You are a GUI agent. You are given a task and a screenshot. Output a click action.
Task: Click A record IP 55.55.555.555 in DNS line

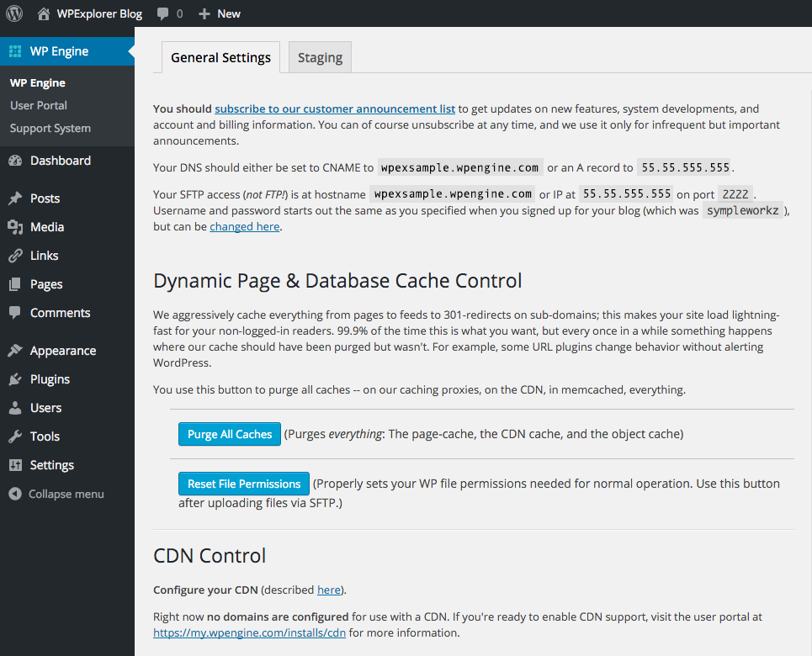[685, 167]
